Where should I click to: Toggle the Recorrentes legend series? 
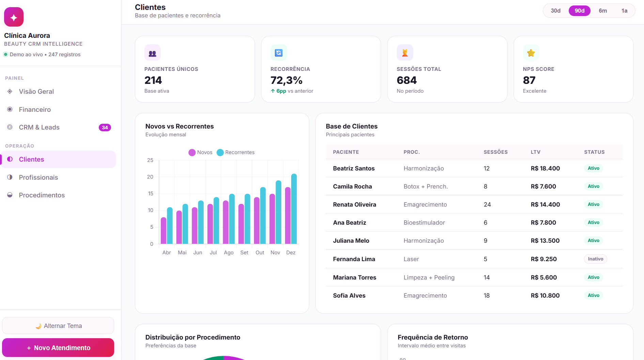pos(236,152)
